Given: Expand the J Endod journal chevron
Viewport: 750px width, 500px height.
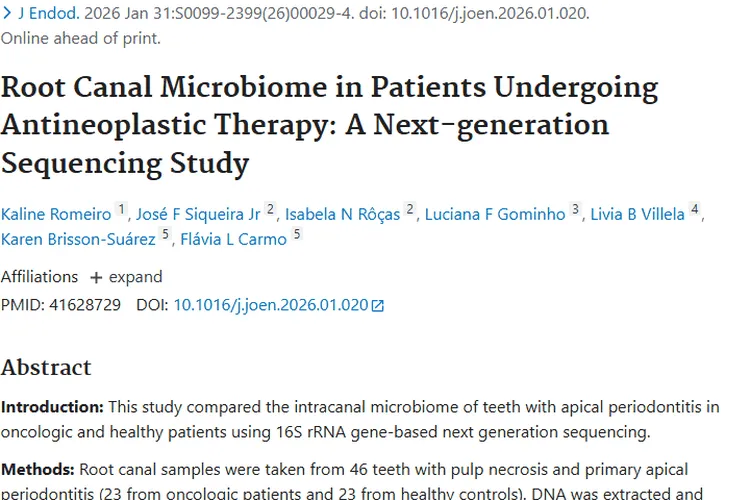Looking at the screenshot, I should click(7, 14).
